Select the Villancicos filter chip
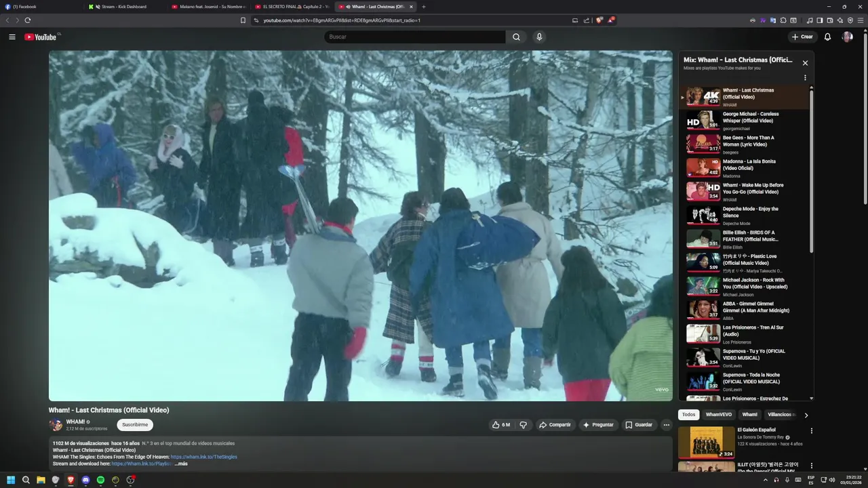Image resolution: width=868 pixels, height=488 pixels. coord(781,415)
